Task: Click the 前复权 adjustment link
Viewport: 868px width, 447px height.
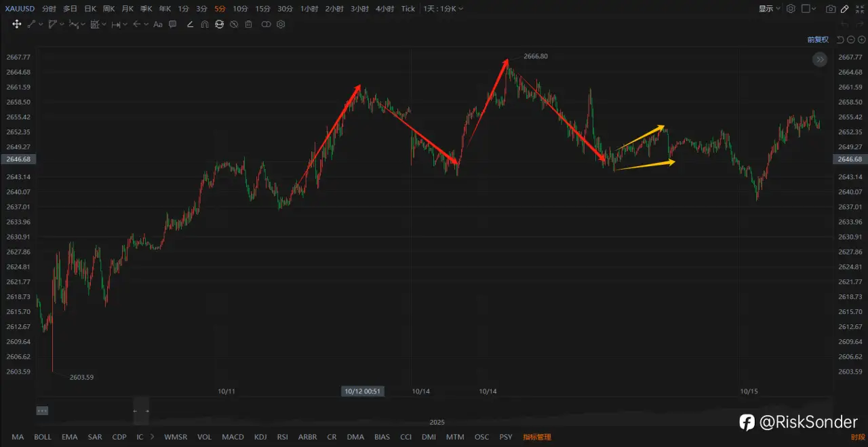Action: (x=818, y=39)
